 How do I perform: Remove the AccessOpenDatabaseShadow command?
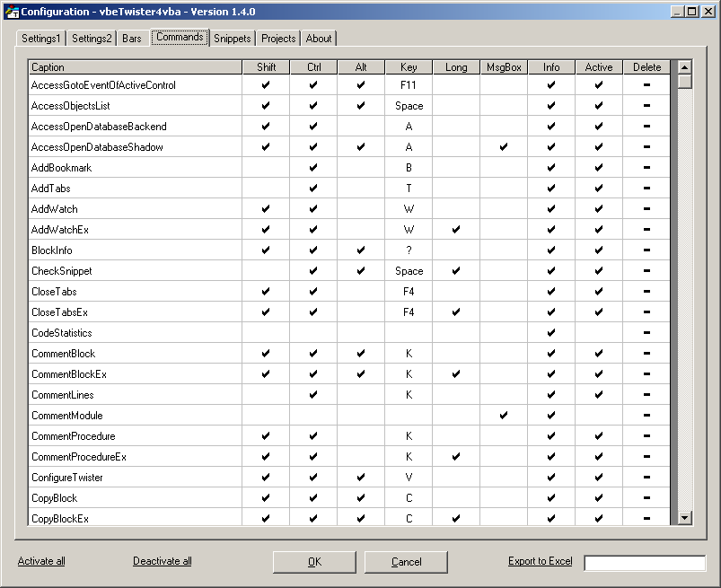[646, 146]
